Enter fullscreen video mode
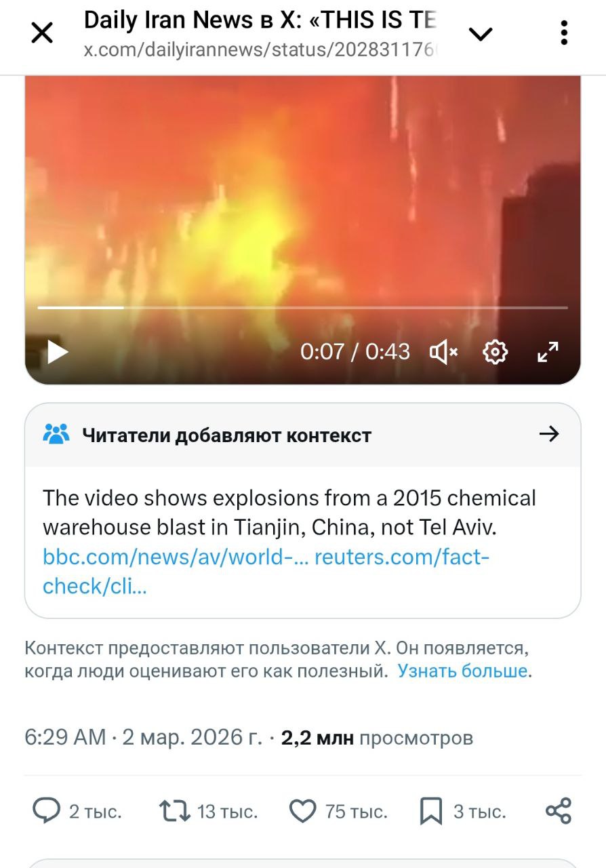Image resolution: width=606 pixels, height=868 pixels. (548, 352)
